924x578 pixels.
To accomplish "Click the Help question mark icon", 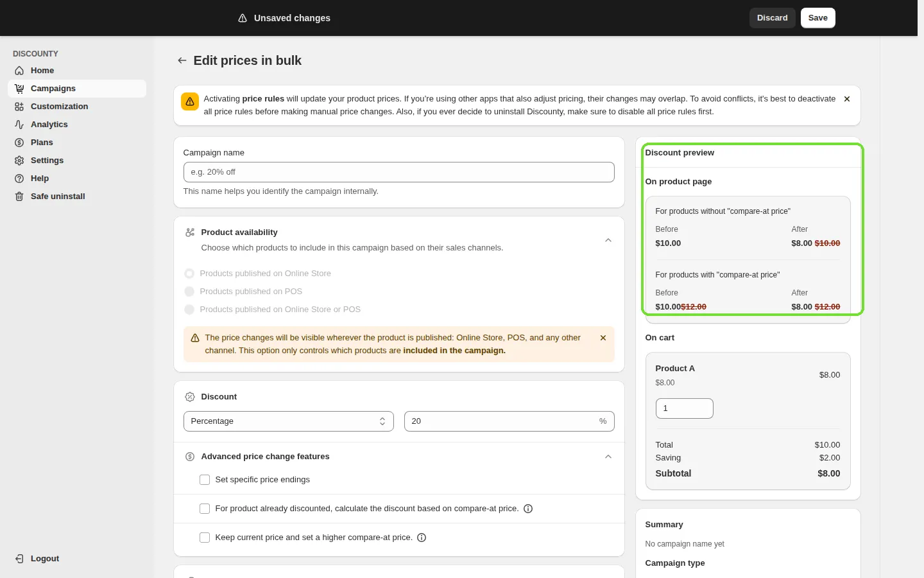I will [19, 179].
